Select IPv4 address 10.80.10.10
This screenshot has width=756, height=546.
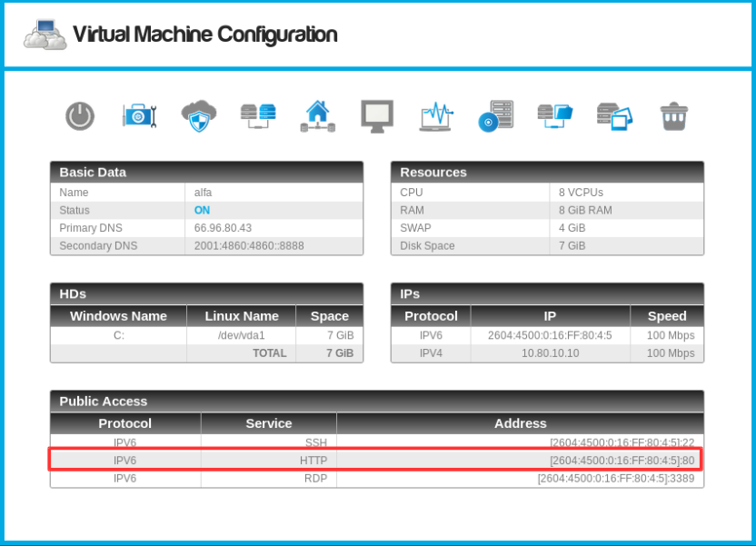pos(550,353)
